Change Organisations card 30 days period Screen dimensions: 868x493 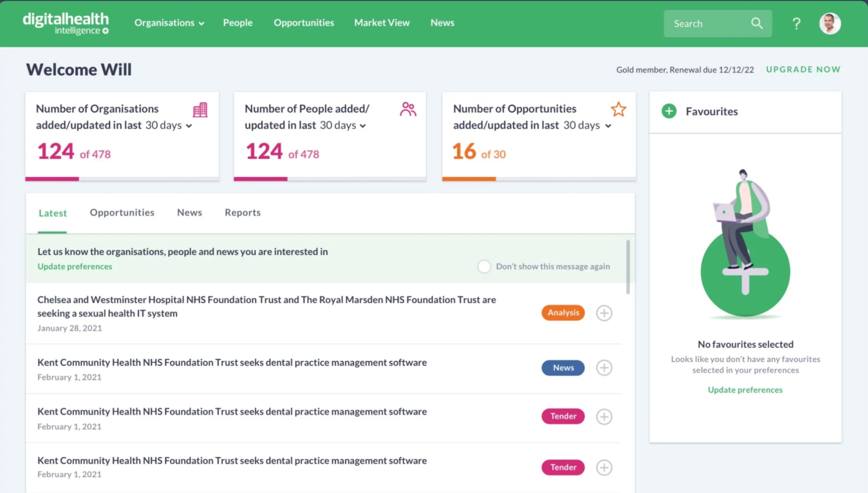[x=169, y=125]
